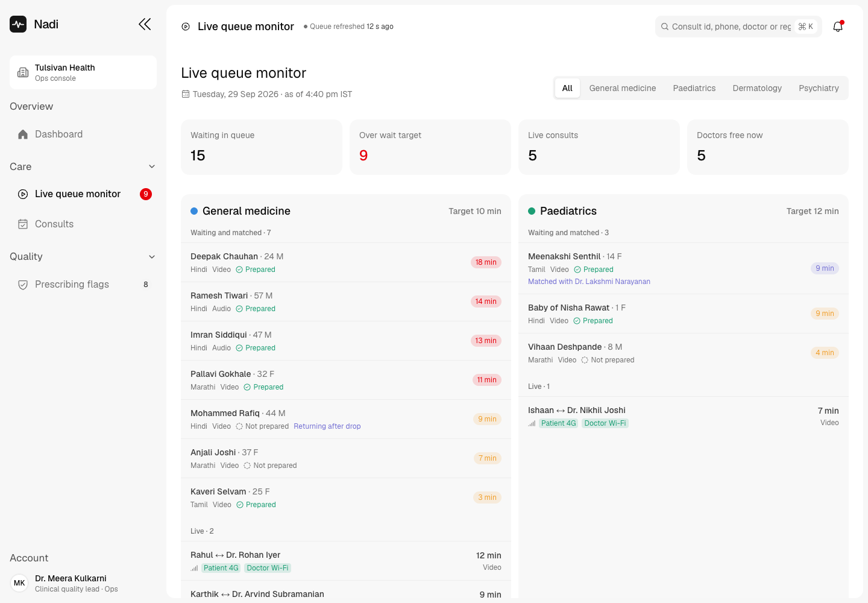Open Deepak Chauhan's queue row
The width and height of the screenshot is (868, 603).
[346, 262]
